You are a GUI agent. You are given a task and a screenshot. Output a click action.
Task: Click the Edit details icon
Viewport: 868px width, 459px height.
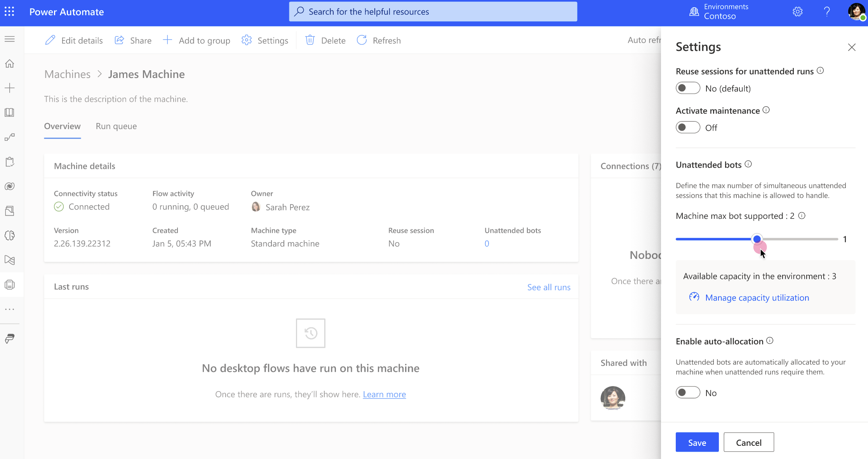[51, 40]
